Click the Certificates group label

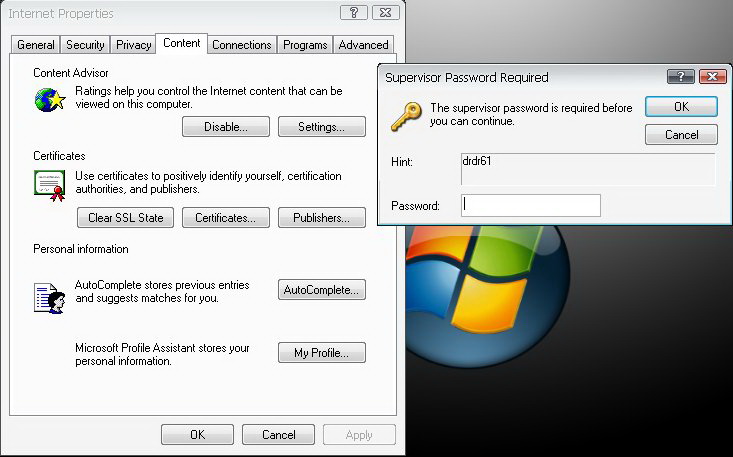point(59,156)
